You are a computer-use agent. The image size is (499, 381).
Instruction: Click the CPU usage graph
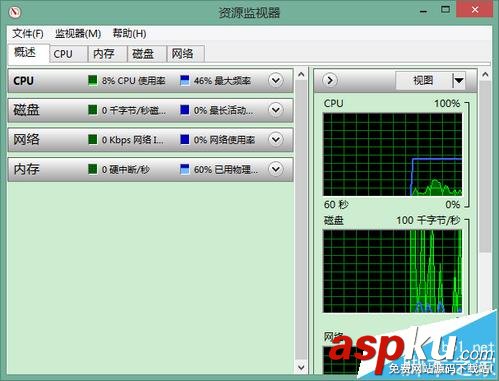[x=393, y=155]
